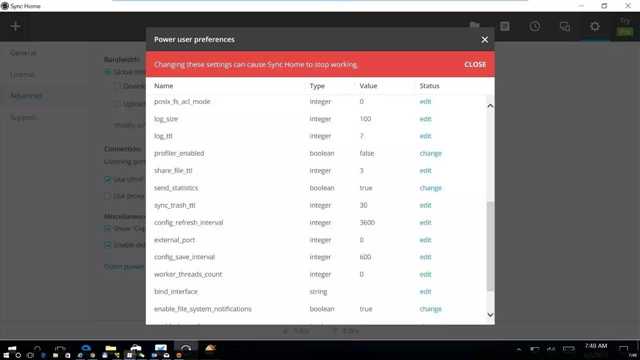This screenshot has height=360, width=640.
Task: Click the value 3600 for config_refresh_interval
Action: 367,222
